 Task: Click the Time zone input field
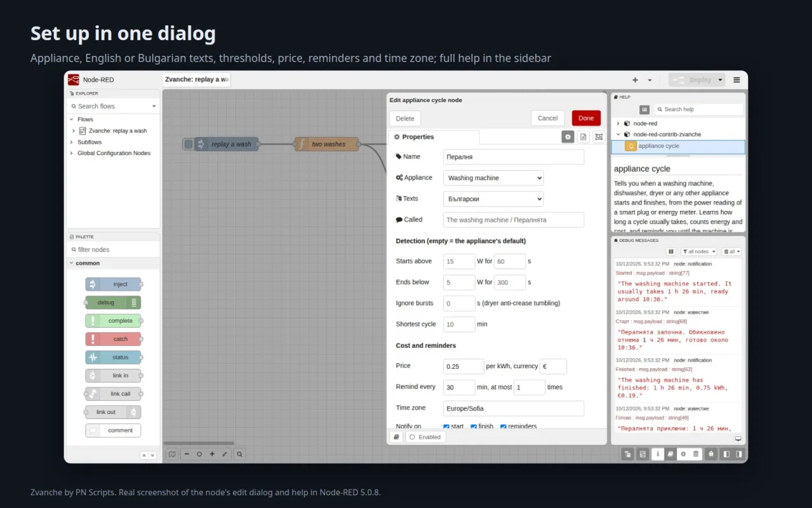click(x=514, y=408)
